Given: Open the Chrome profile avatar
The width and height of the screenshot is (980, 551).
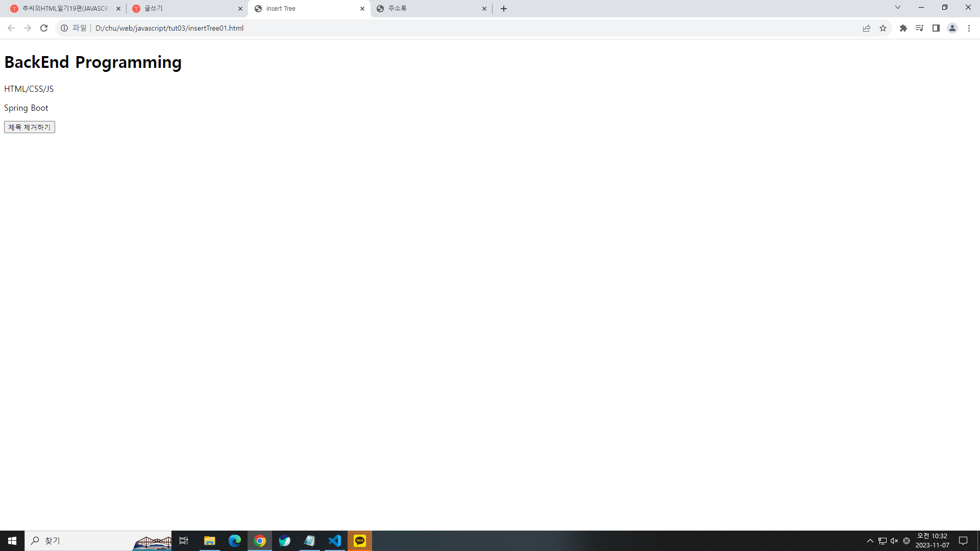Looking at the screenshot, I should click(x=952, y=28).
